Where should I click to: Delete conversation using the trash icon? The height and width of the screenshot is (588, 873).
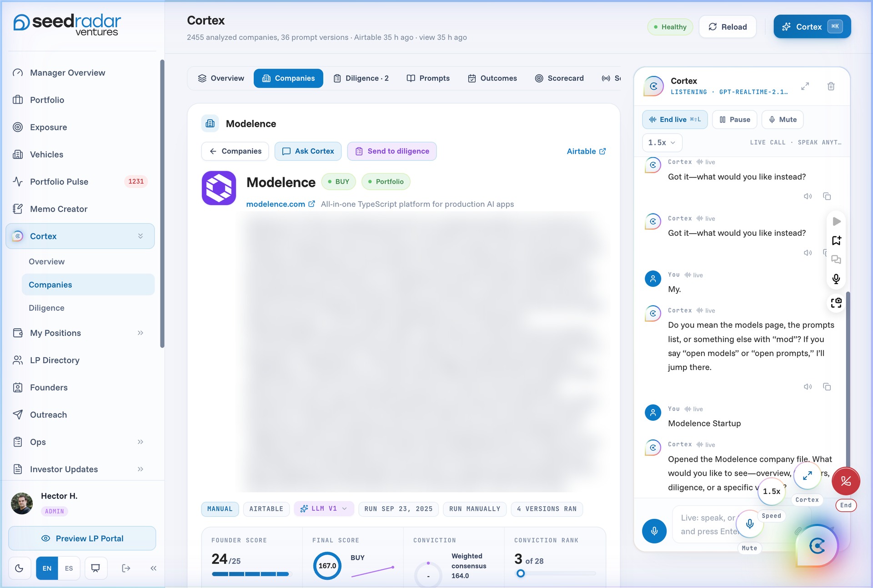pos(831,86)
